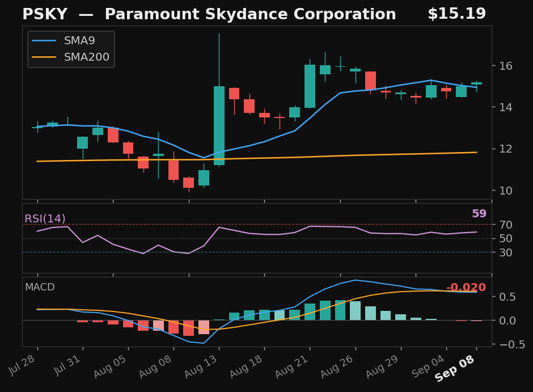Select the MACD value -0.020
Image resolution: width=533 pixels, height=392 pixels.
coord(466,287)
